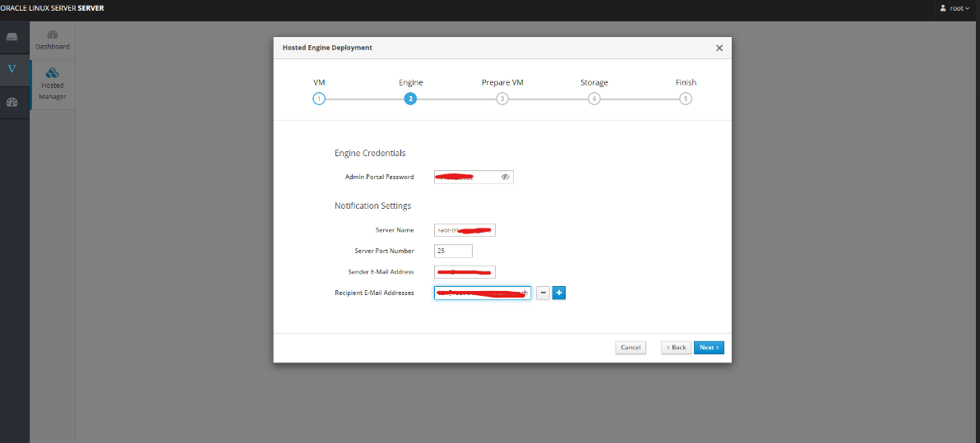Open the root user dropdown menu
Image resolution: width=980 pixels, height=443 pixels.
[955, 8]
